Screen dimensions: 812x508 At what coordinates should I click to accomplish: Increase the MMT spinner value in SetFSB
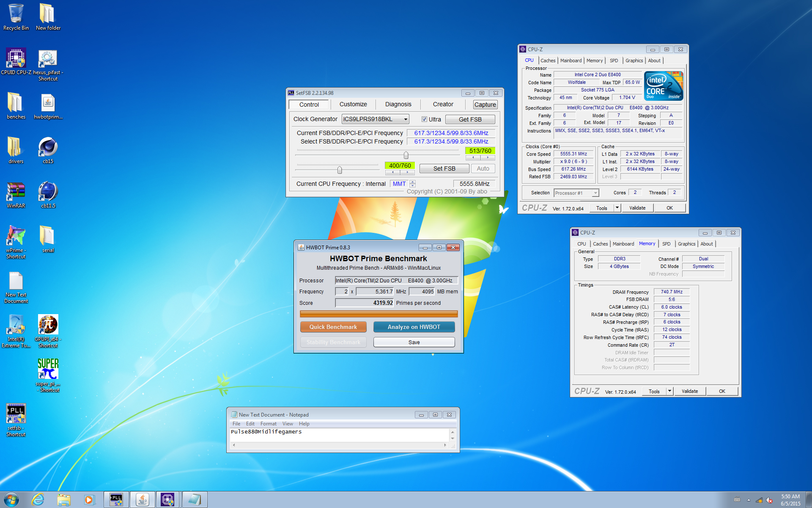[x=412, y=182]
